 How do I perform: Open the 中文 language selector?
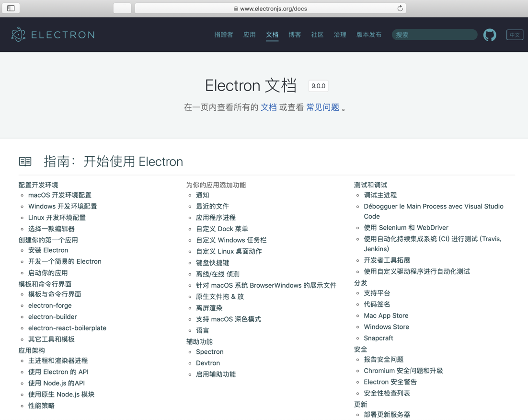point(515,35)
